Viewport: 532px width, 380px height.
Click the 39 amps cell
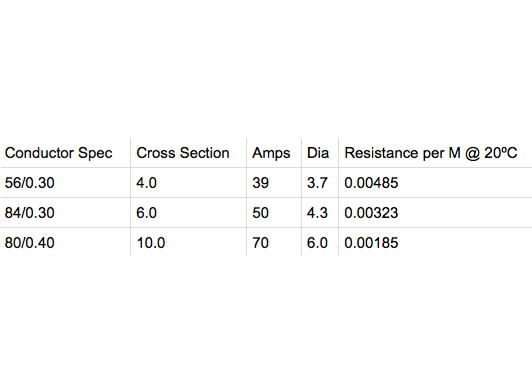(261, 183)
